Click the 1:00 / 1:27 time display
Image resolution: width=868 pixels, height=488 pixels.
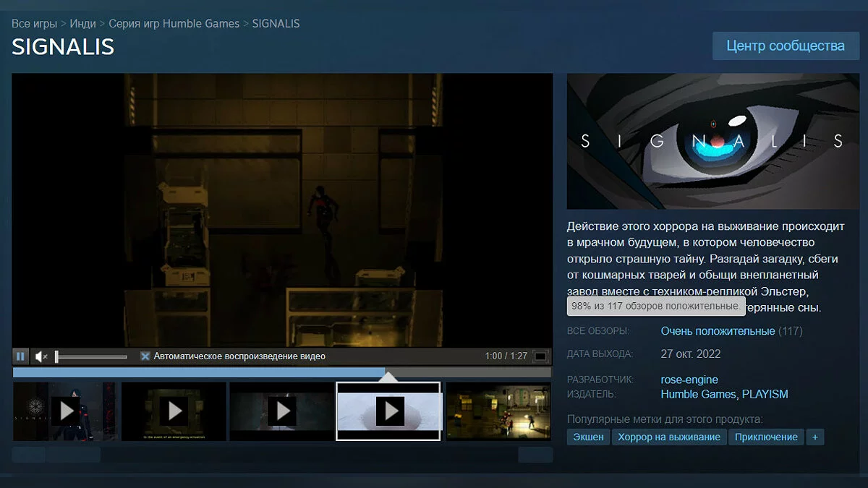(506, 356)
